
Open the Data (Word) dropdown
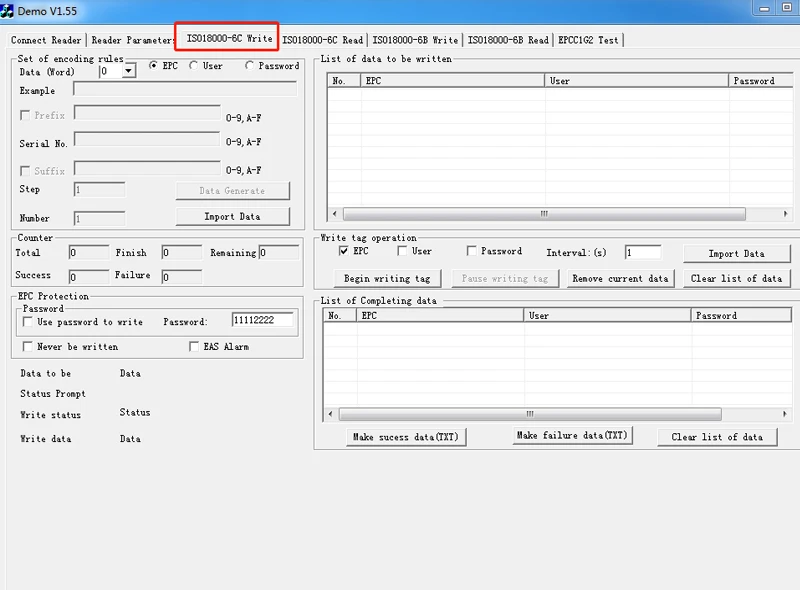point(129,71)
